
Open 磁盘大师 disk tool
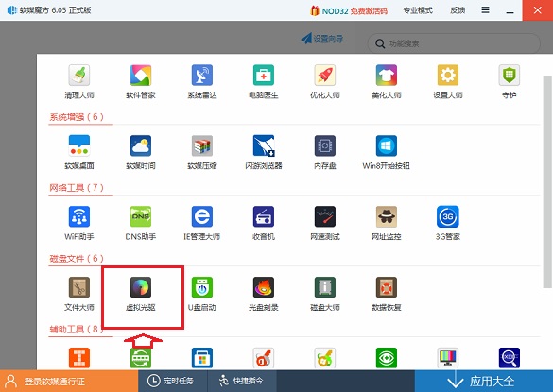click(325, 294)
